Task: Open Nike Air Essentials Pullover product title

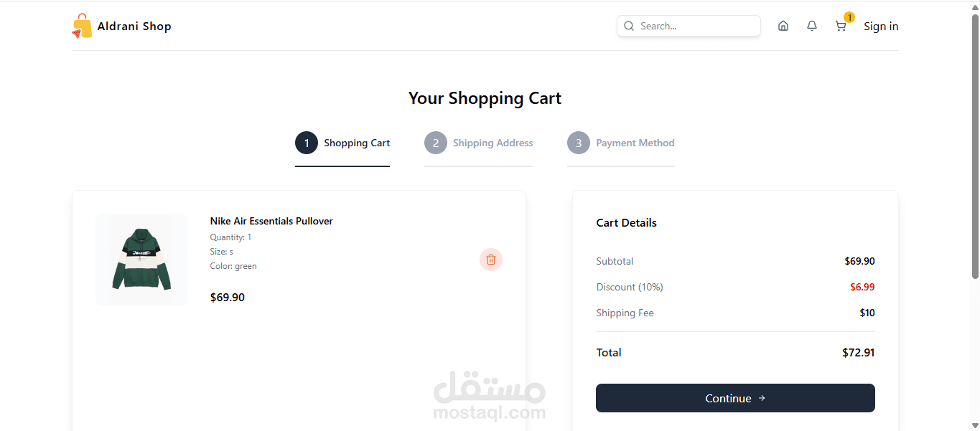Action: 271,221
